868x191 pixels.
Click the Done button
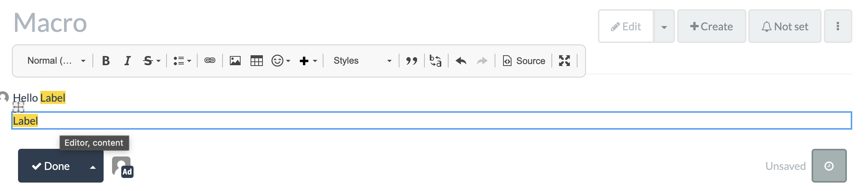point(51,166)
